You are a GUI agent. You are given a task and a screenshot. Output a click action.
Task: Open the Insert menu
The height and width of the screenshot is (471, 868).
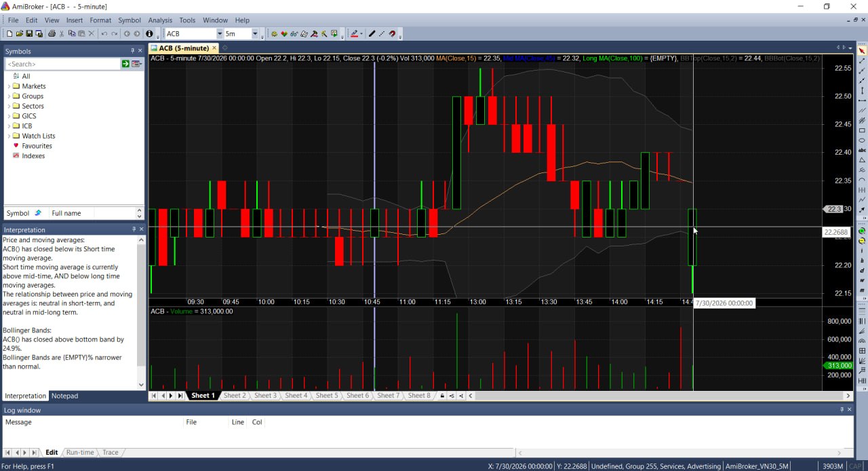coord(75,20)
